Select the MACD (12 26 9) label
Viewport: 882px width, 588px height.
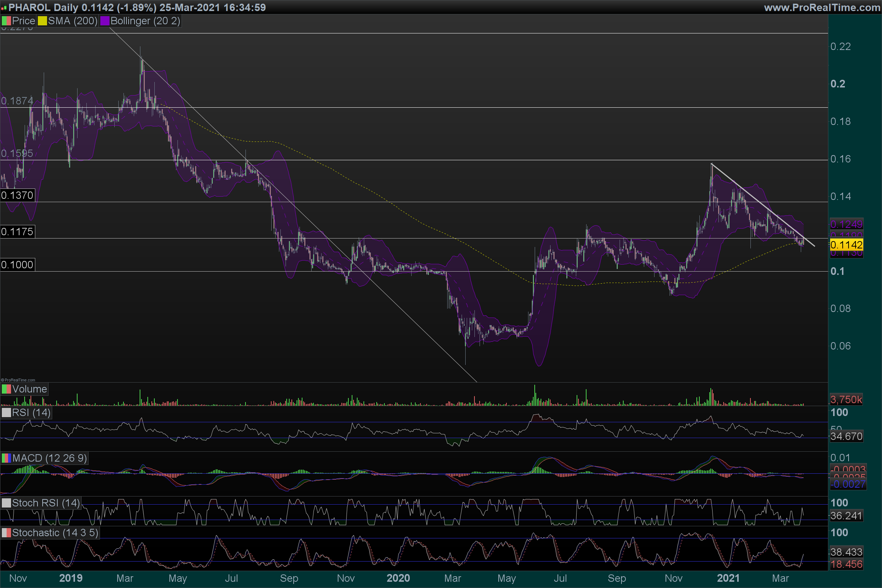(49, 458)
